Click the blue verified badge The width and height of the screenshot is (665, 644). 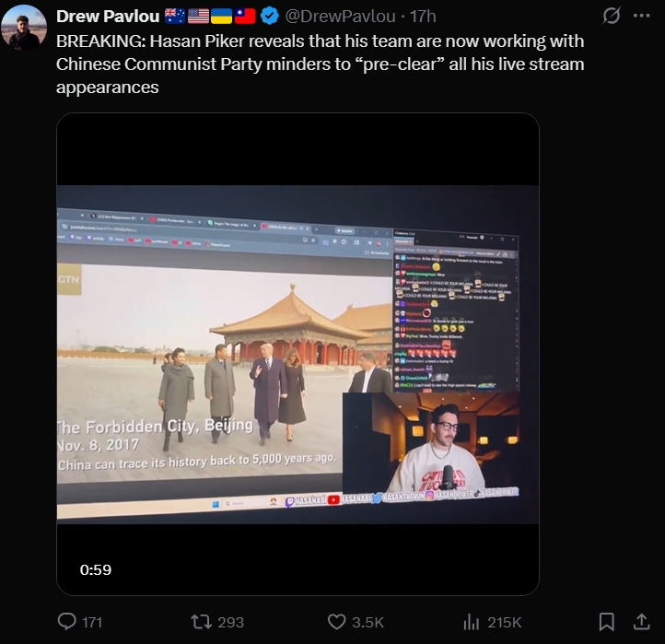point(270,16)
